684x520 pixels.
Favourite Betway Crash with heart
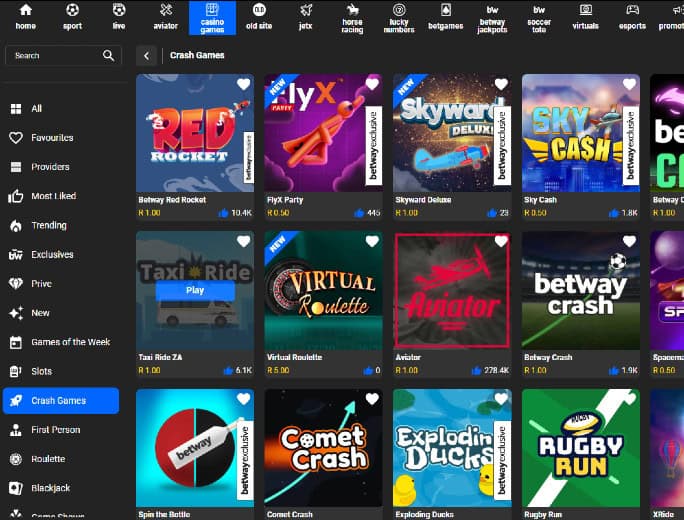(x=629, y=241)
